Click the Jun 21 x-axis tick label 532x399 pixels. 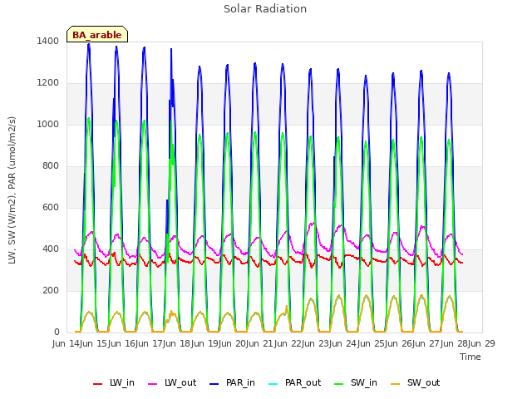point(261,343)
